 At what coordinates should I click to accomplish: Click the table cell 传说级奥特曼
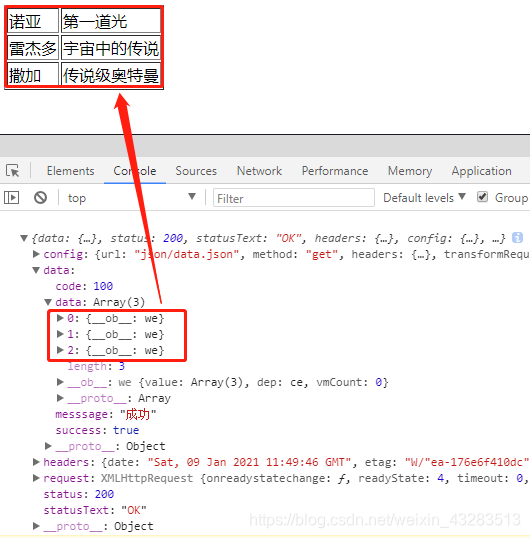[111, 74]
